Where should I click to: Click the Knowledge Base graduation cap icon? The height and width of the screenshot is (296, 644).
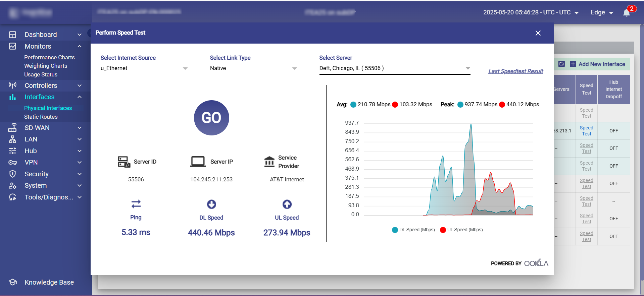click(x=13, y=282)
